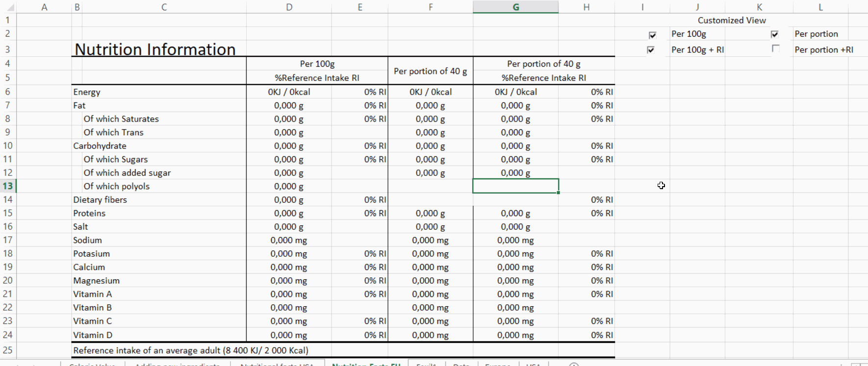868x366 pixels.
Task: Select the Customized View heading cell
Action: pyautogui.click(x=731, y=20)
